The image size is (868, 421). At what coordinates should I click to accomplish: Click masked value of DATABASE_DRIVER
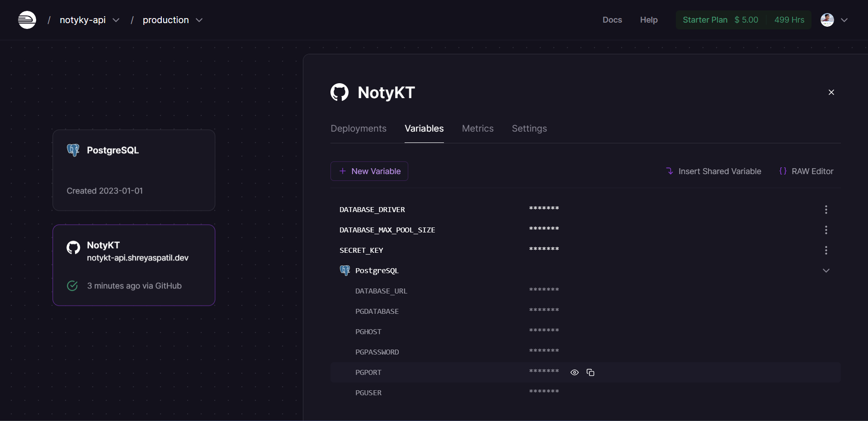[544, 208]
